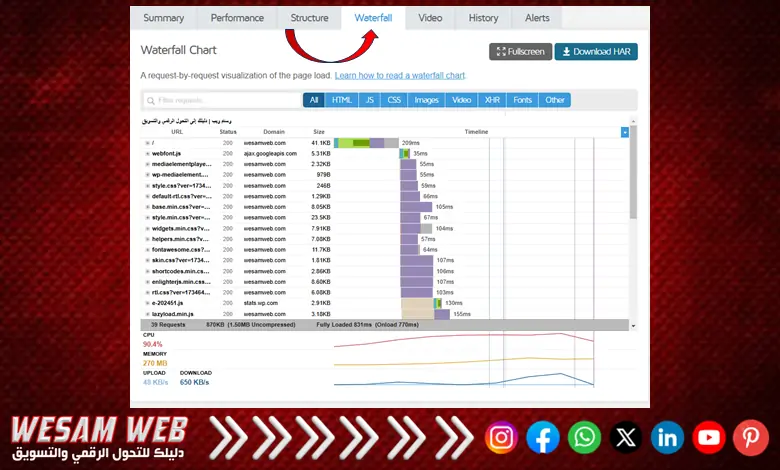Expand the wp-mediaelement... request row

pos(147,175)
